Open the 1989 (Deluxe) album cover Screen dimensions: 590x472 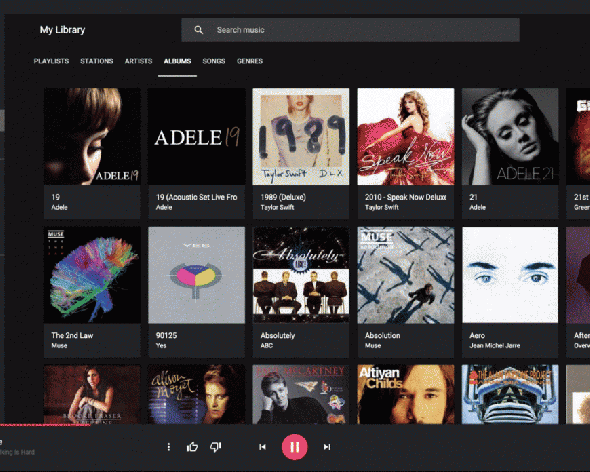pyautogui.click(x=301, y=137)
